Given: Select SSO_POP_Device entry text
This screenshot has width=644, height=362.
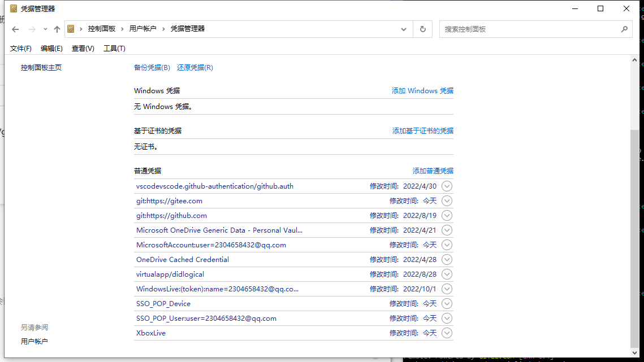Looking at the screenshot, I should (x=163, y=304).
